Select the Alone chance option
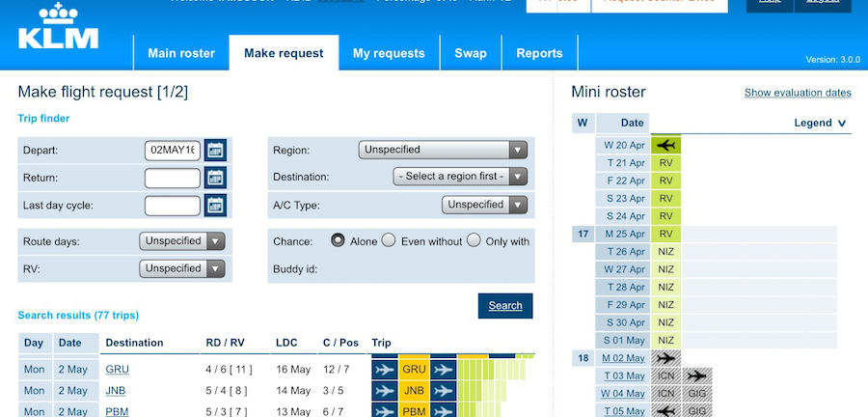Image resolution: width=868 pixels, height=417 pixels. (x=338, y=240)
